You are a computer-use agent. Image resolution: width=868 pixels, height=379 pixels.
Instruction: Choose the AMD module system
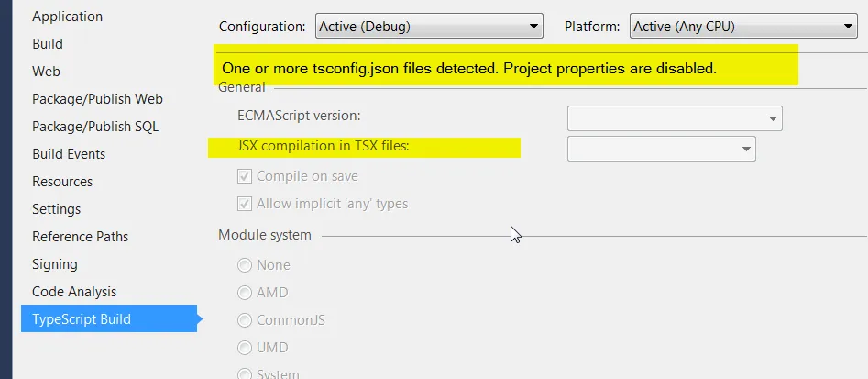(245, 293)
